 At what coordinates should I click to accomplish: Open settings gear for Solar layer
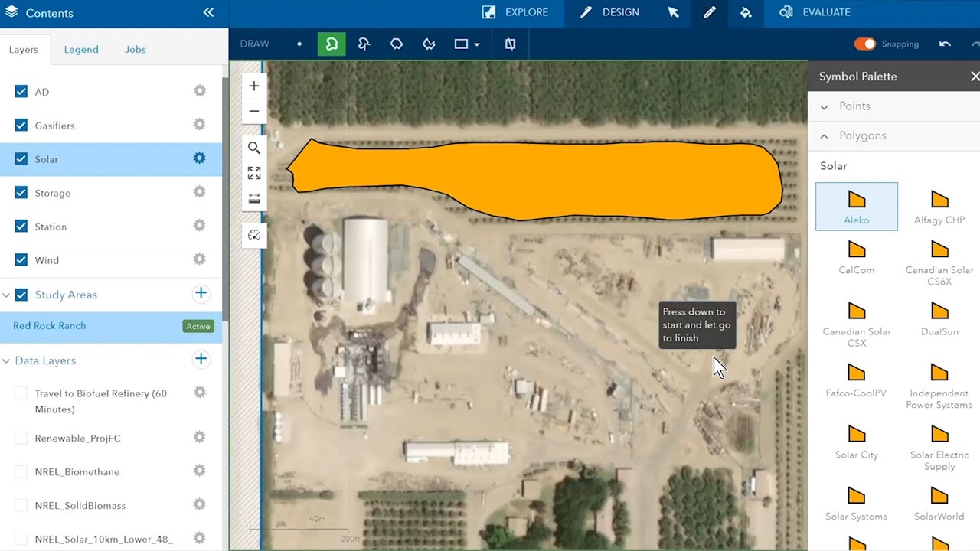200,158
